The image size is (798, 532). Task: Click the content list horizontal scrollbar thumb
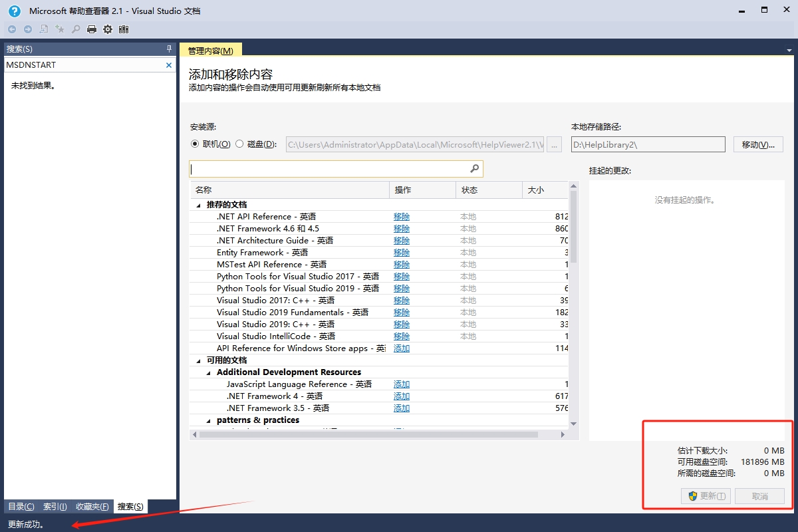(368, 435)
